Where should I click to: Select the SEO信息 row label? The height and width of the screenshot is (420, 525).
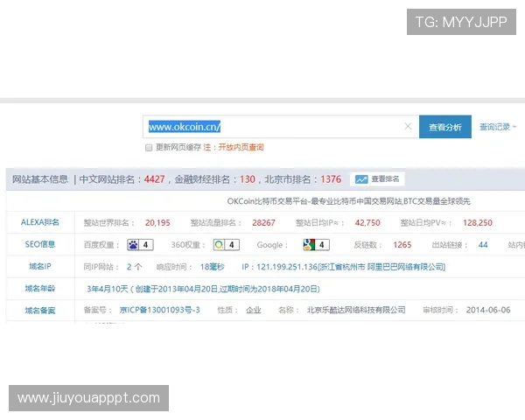pyautogui.click(x=40, y=244)
